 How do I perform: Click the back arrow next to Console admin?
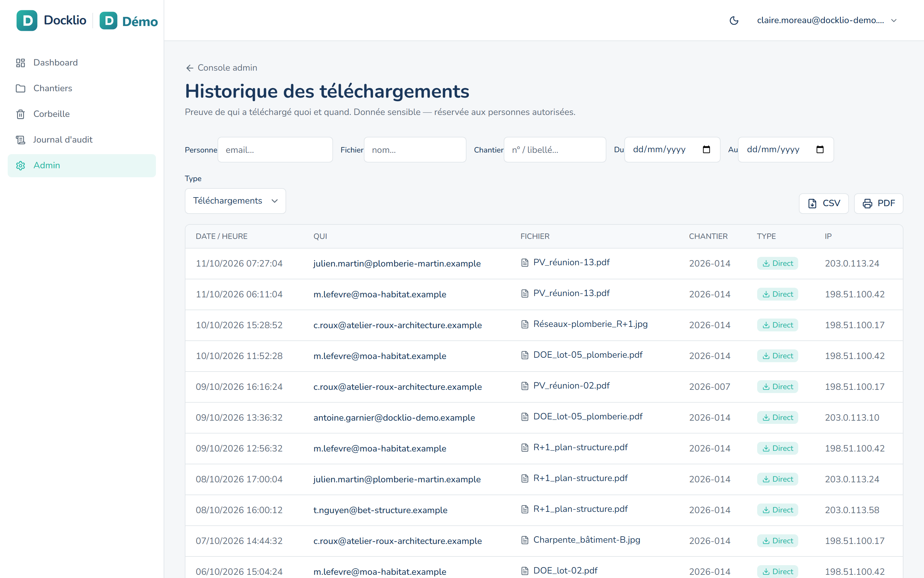click(x=190, y=68)
